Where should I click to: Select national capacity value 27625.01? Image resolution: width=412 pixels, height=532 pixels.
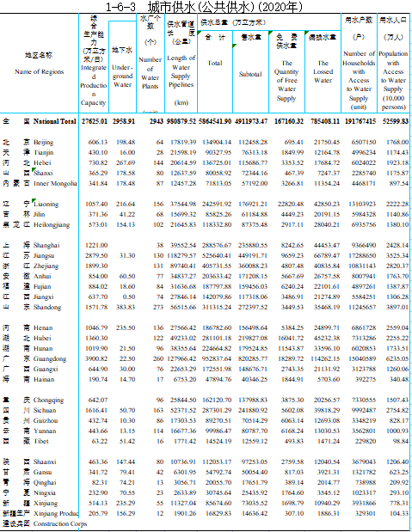click(95, 121)
